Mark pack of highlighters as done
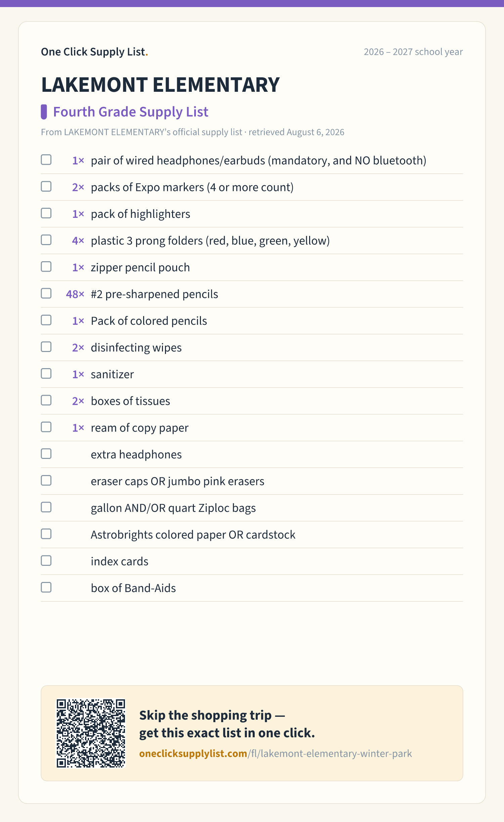 click(x=46, y=213)
